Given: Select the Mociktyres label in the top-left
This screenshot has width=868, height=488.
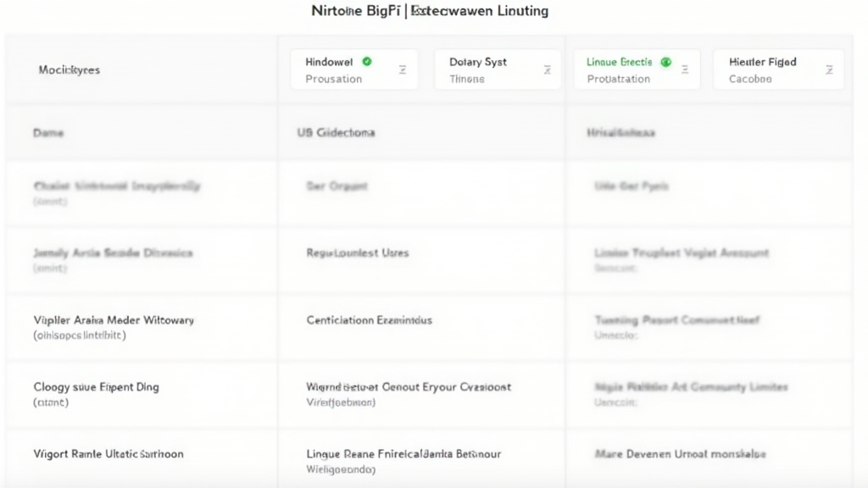Looking at the screenshot, I should [69, 69].
